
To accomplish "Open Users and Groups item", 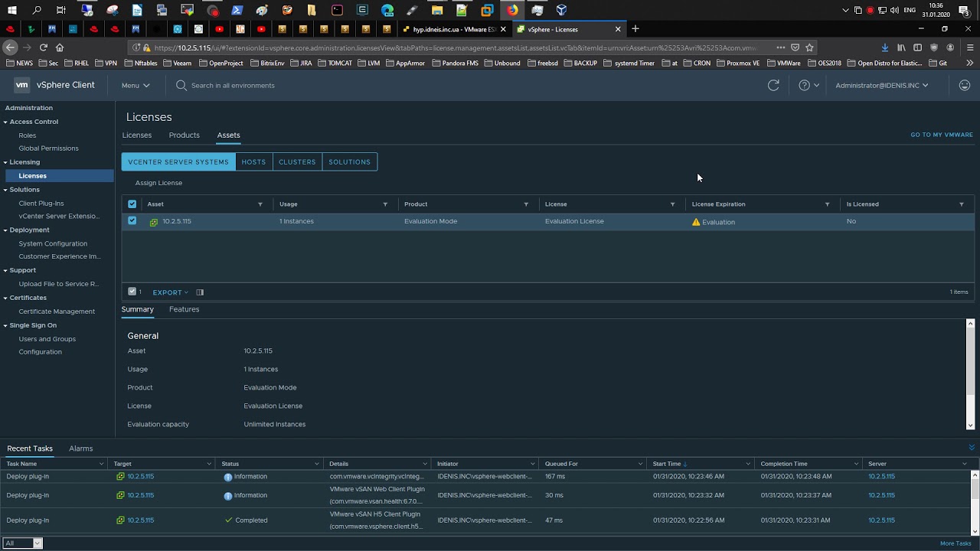I will (47, 339).
